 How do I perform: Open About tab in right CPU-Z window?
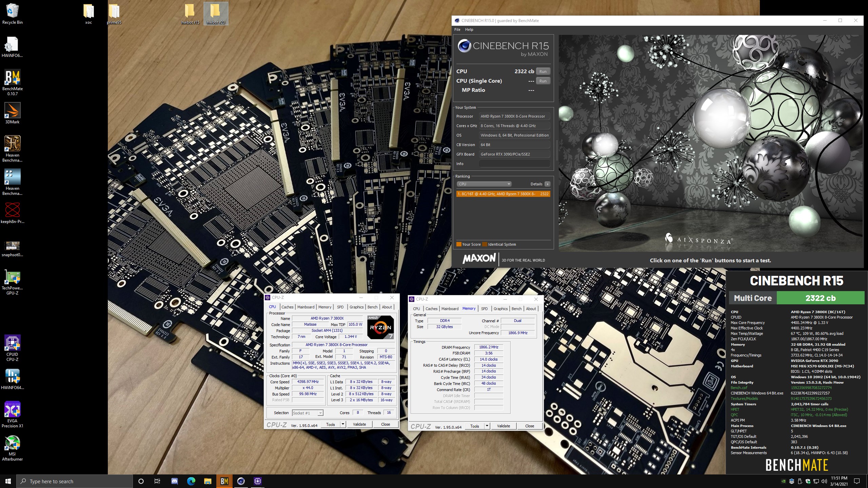(531, 309)
